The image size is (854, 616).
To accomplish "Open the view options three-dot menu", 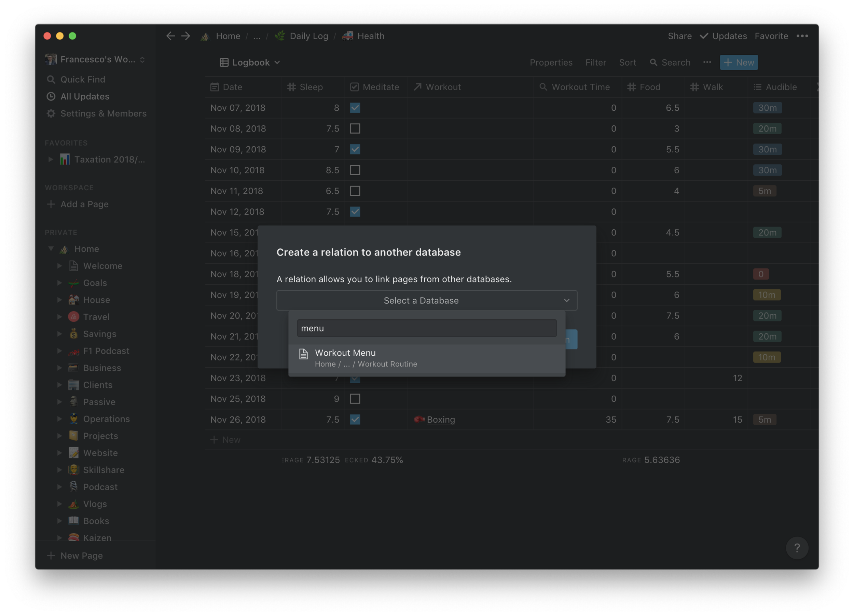I will (x=707, y=62).
